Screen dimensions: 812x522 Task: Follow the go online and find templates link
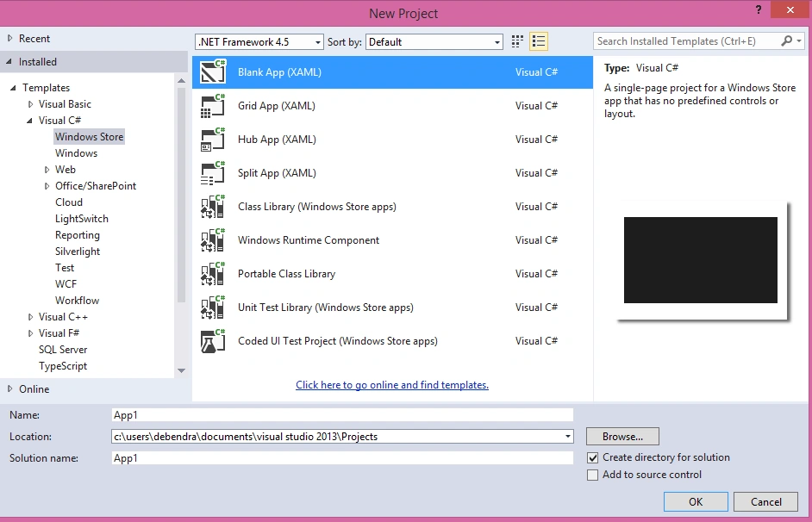pyautogui.click(x=392, y=385)
